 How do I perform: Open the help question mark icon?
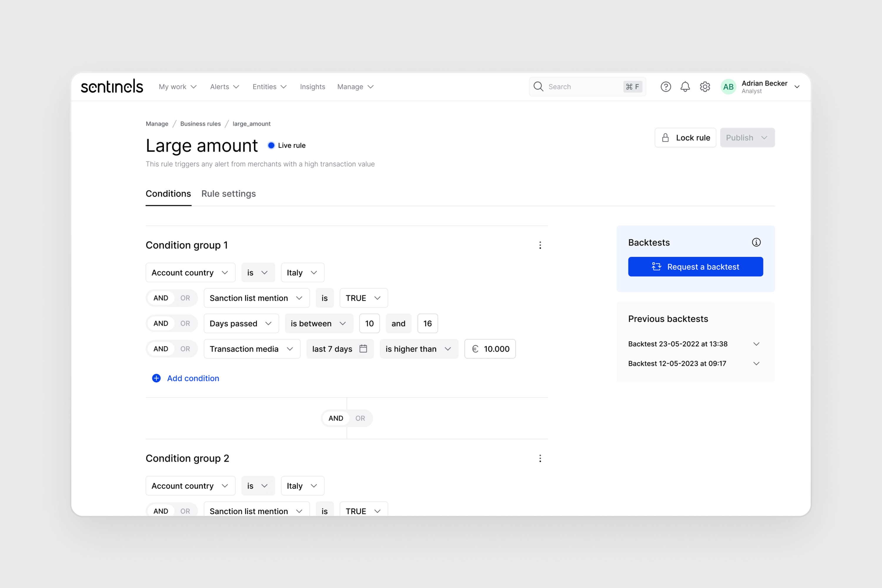[666, 87]
